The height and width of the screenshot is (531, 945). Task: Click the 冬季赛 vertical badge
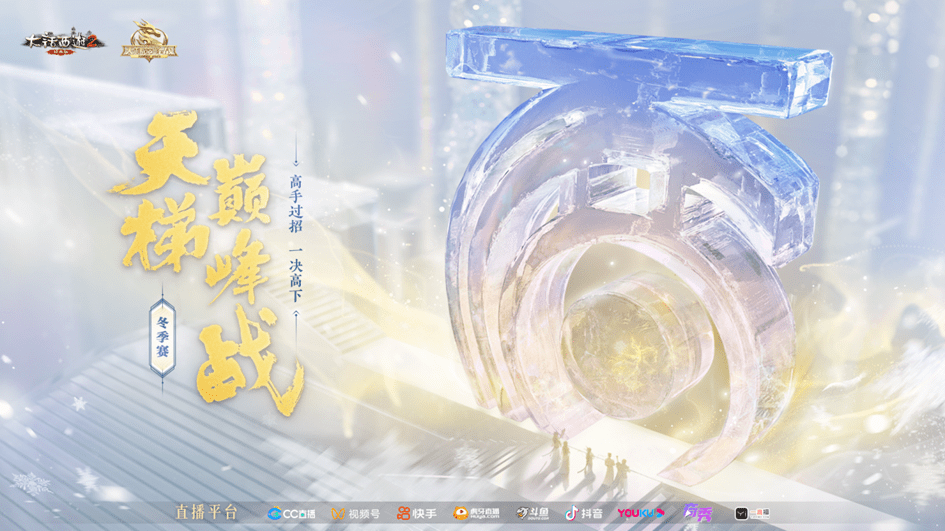coord(162,338)
